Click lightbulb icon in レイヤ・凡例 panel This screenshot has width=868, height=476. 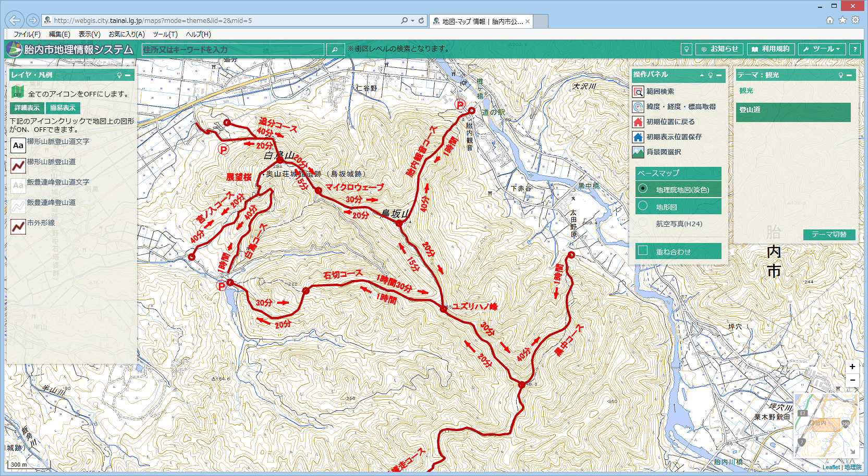pos(119,75)
